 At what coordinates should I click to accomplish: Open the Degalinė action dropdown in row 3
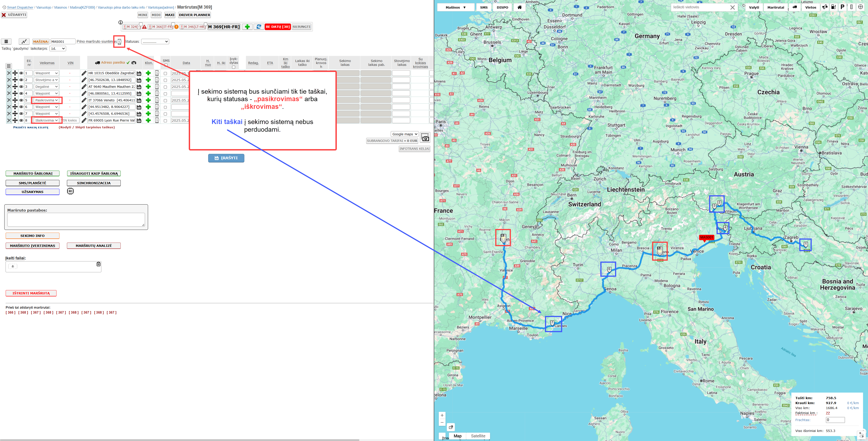(47, 87)
